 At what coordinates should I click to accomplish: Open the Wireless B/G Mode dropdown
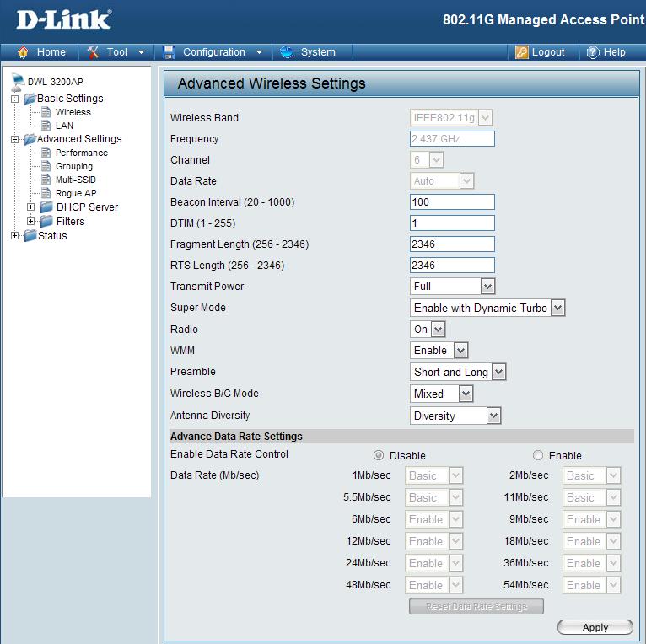pos(441,394)
